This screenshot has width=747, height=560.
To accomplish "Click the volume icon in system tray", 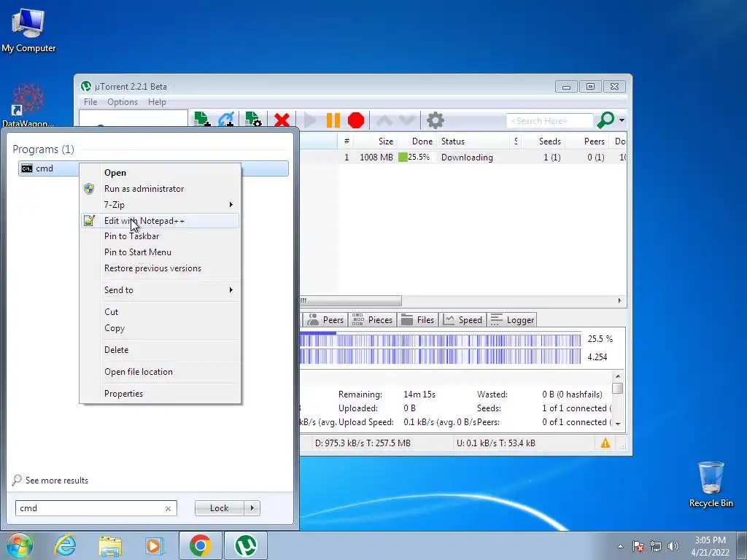I will 673,546.
